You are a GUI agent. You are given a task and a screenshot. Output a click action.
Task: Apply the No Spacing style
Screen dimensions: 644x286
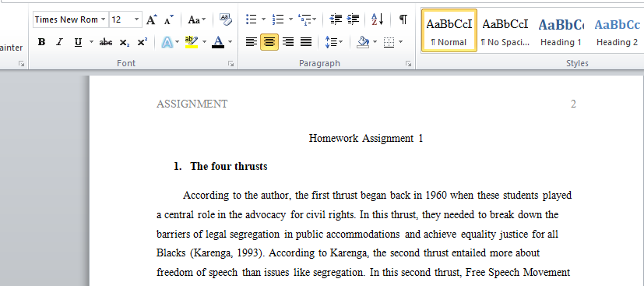(505, 30)
